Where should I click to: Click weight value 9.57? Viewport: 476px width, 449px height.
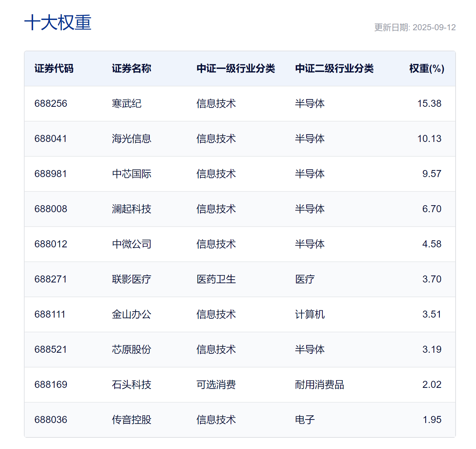[x=432, y=174]
